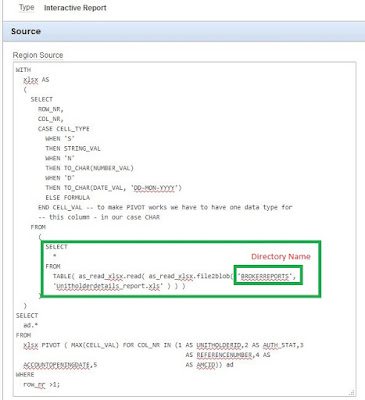This screenshot has height=400, width=365.
Task: Click the 'END CELL_VAL' comment line
Action: click(x=165, y=207)
